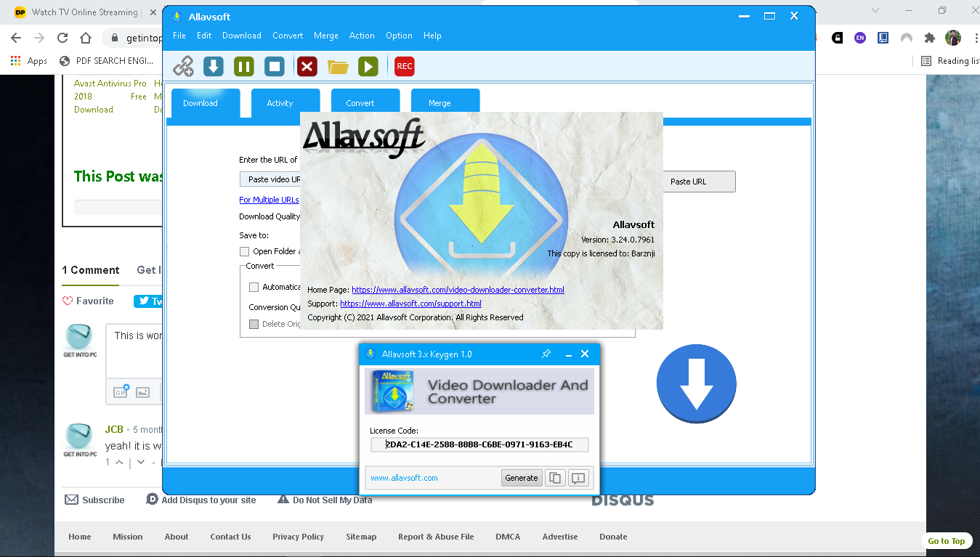Viewport: 980px width, 557px height.
Task: Open the Option menu
Action: [399, 36]
